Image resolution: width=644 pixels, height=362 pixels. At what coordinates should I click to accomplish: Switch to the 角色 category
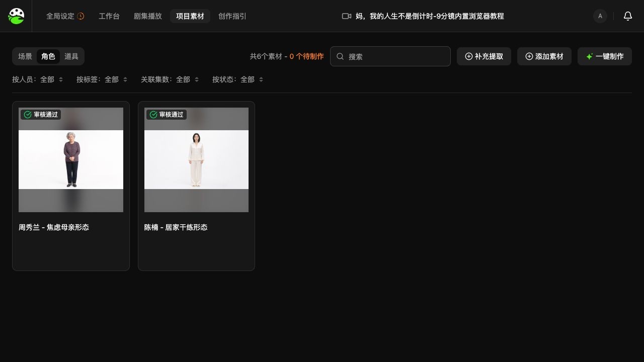(x=48, y=56)
